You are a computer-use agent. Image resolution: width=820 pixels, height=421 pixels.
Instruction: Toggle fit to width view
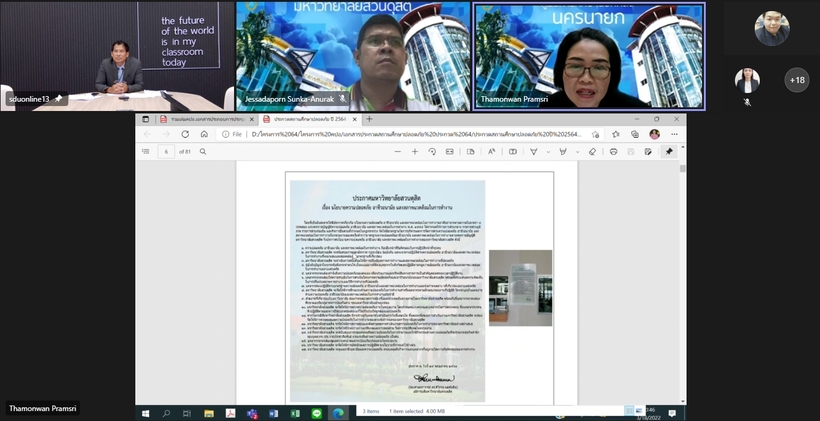pos(449,152)
